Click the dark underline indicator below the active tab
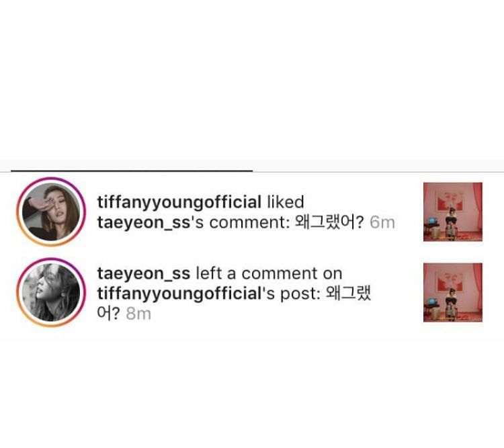 [132, 171]
